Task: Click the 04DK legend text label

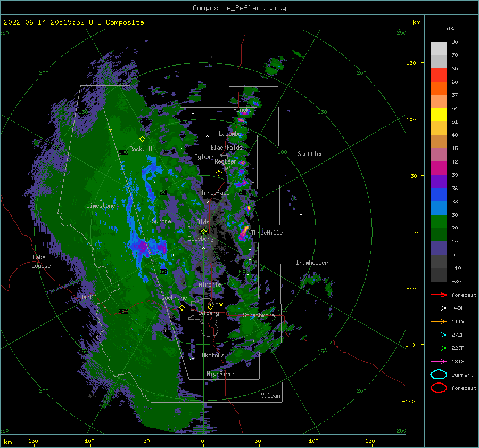Action: [x=458, y=308]
